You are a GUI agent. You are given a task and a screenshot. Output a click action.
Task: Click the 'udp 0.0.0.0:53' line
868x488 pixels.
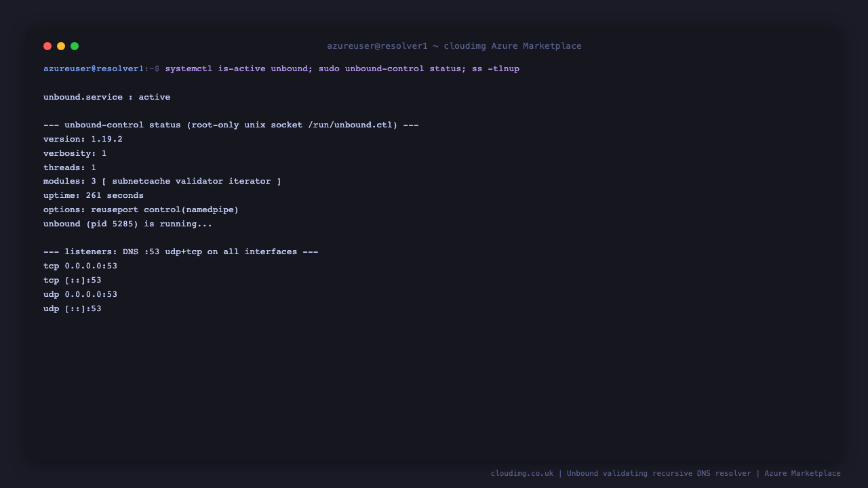[x=81, y=294]
